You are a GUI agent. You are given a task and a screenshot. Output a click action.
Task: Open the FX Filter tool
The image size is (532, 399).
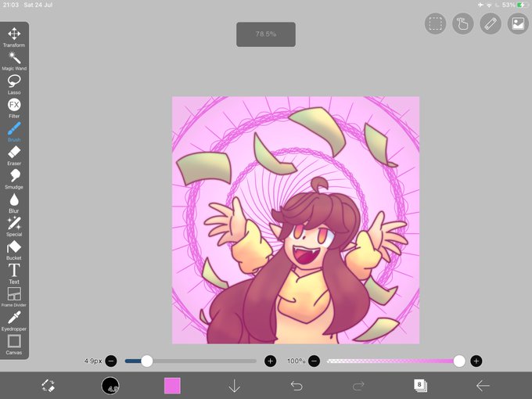pyautogui.click(x=14, y=108)
